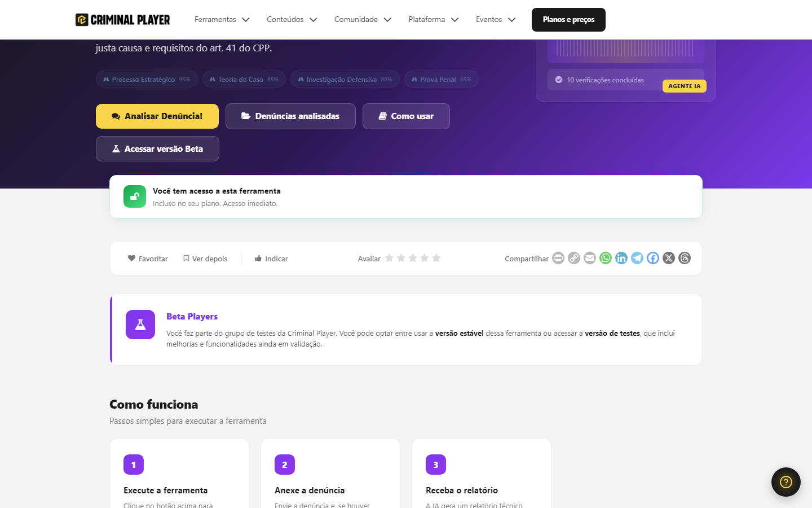Click the Como funciona heading

[x=154, y=404]
